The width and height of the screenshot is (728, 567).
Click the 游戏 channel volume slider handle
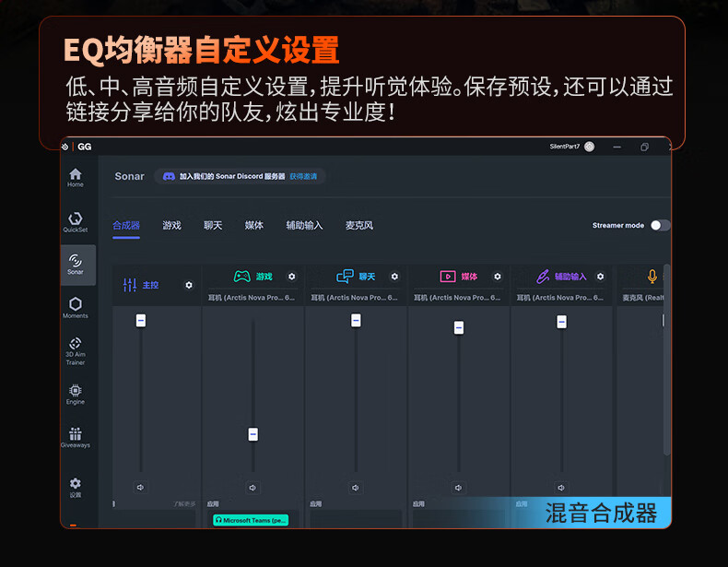[253, 434]
